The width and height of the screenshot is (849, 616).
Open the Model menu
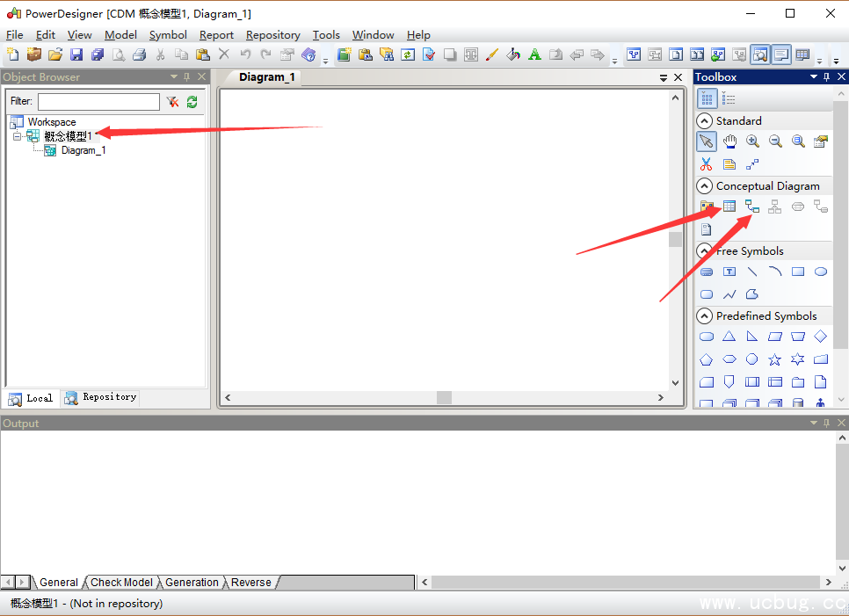pyautogui.click(x=120, y=34)
